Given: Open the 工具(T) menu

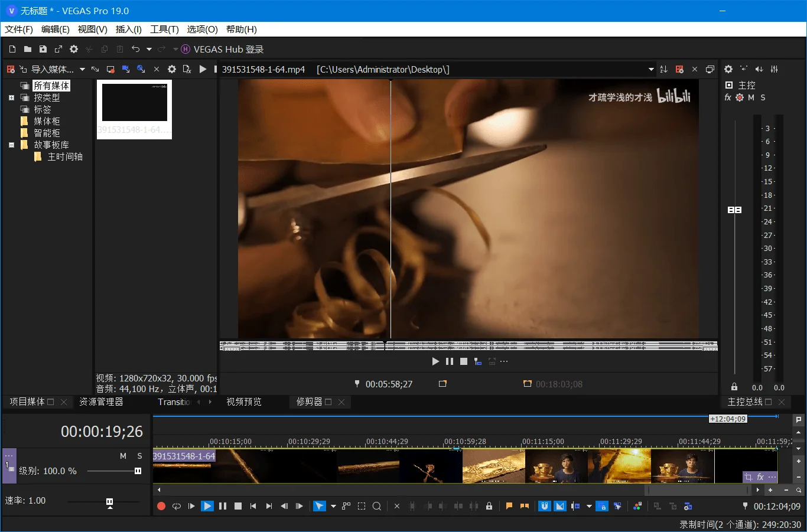Looking at the screenshot, I should point(164,29).
